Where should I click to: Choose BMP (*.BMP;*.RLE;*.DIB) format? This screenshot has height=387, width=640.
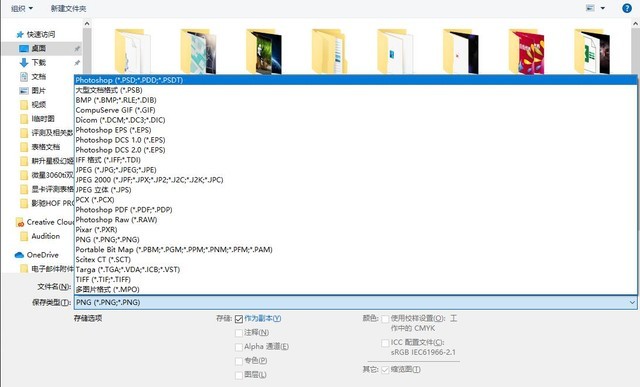click(356, 100)
